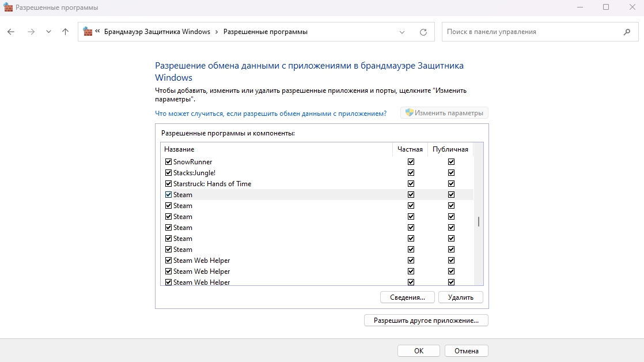Click the highlighted Steam row name
This screenshot has height=362, width=644.
[x=183, y=195]
